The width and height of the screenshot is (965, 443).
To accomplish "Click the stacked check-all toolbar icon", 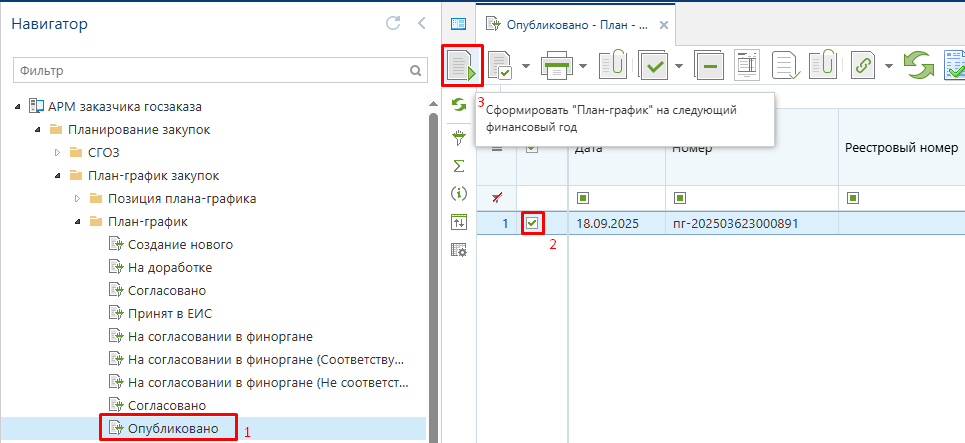I will pyautogui.click(x=654, y=66).
